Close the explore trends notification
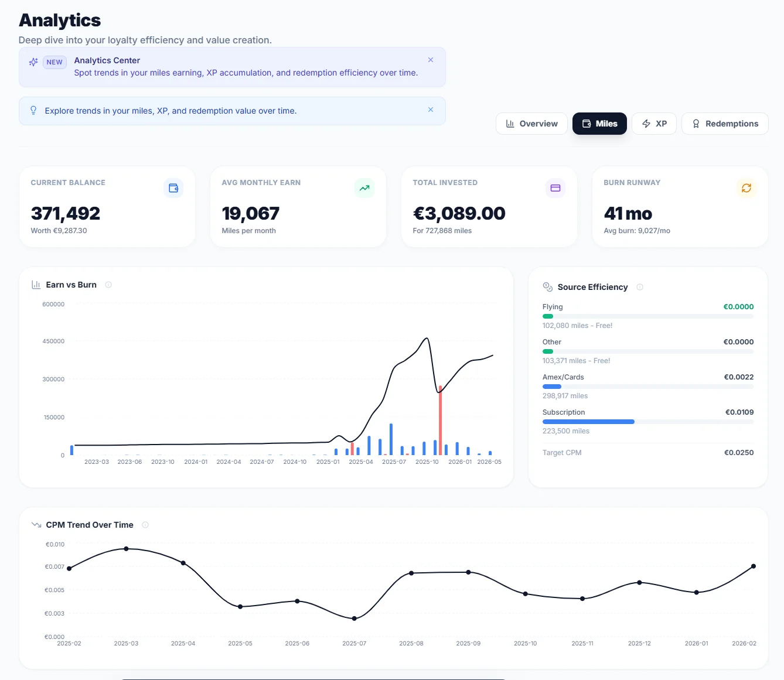Image resolution: width=784 pixels, height=680 pixels. 431,110
